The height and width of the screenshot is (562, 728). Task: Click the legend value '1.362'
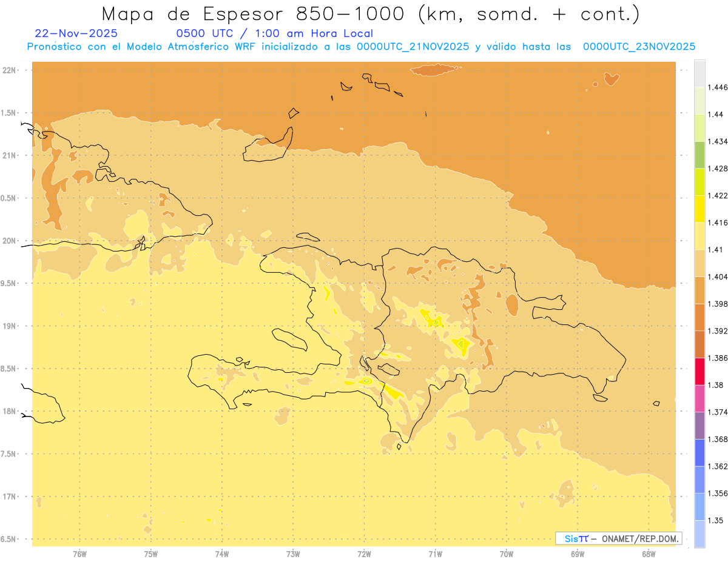[718, 466]
